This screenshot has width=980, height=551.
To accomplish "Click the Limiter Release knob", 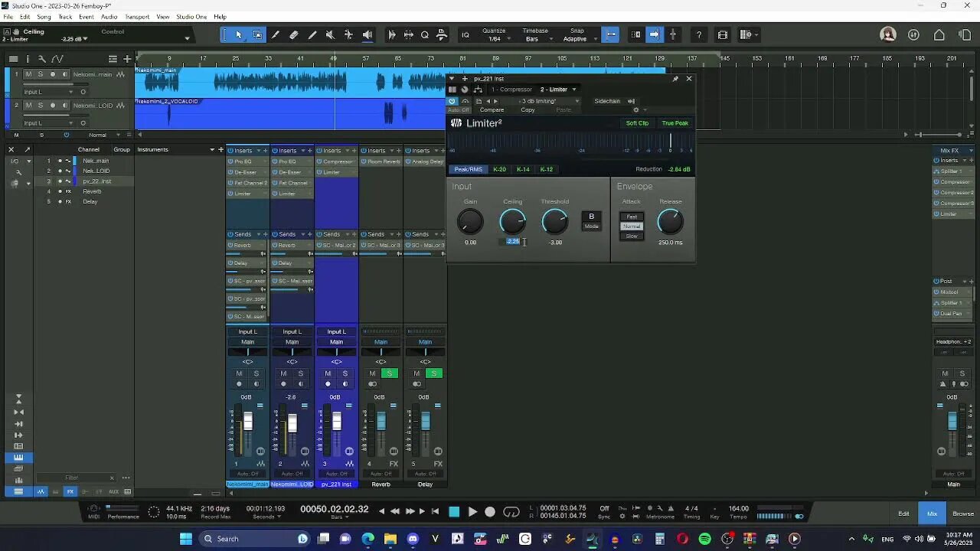I will point(670,222).
